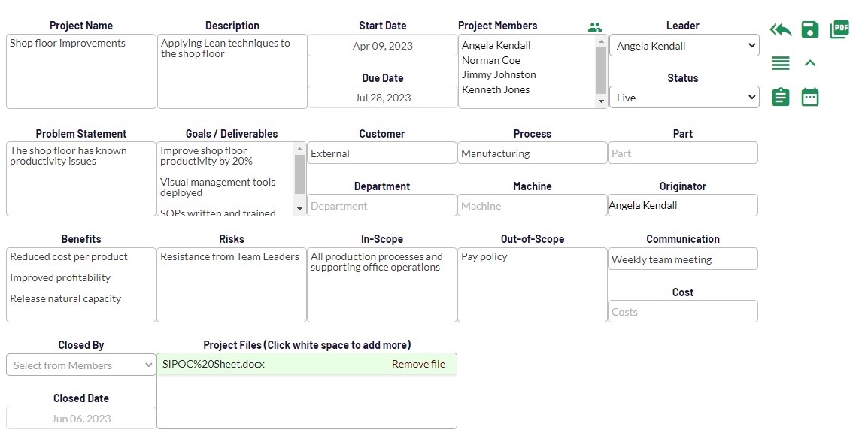Open the Status dropdown showing Live
This screenshot has width=868, height=439.
click(x=684, y=98)
